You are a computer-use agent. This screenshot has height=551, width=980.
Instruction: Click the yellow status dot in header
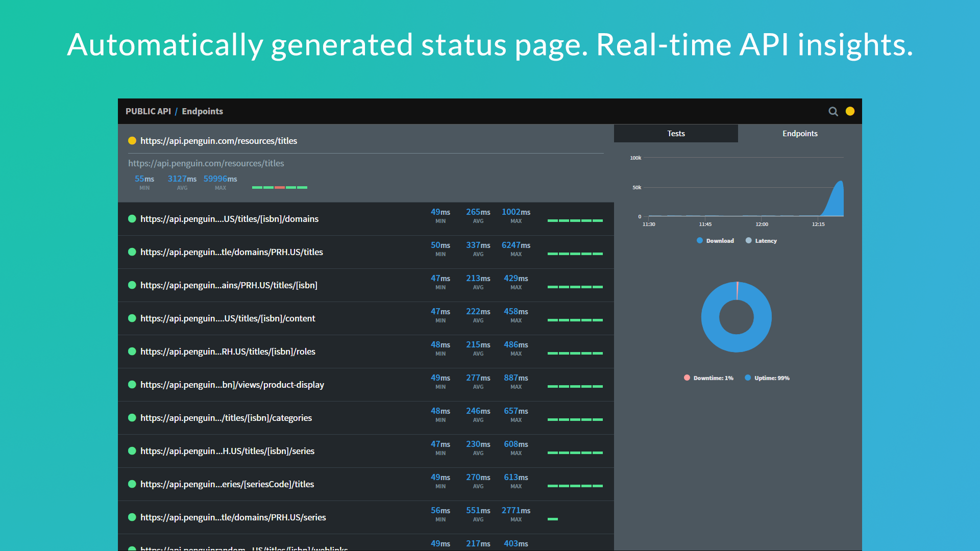pos(850,111)
